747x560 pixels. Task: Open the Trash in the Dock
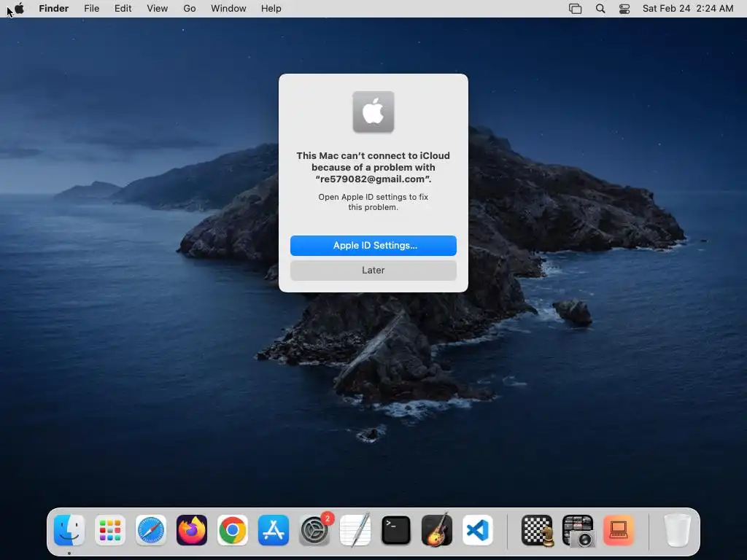[x=678, y=530]
